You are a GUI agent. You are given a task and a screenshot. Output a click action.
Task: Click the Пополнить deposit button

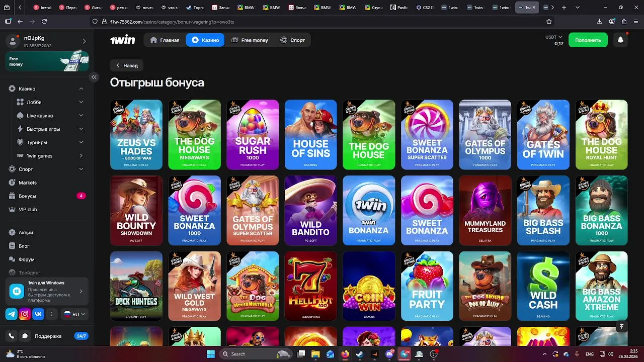(588, 40)
